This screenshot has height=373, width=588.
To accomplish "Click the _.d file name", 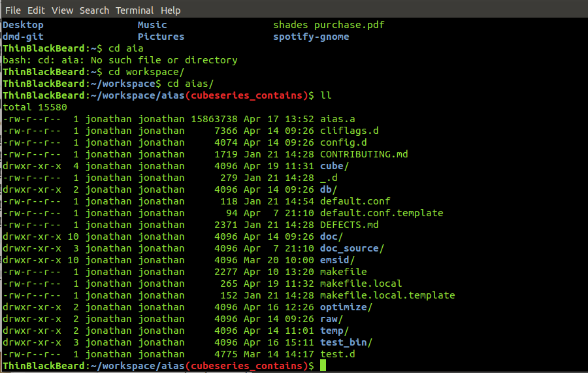I will 329,178.
